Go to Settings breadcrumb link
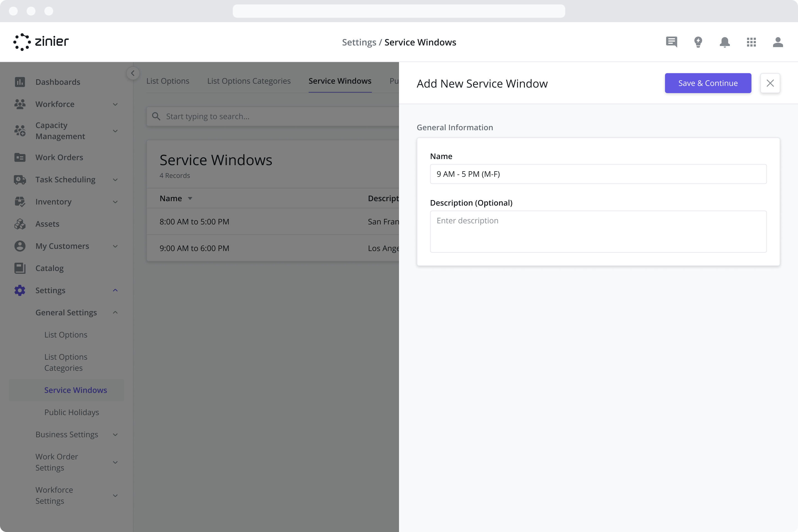This screenshot has height=532, width=798. pos(359,42)
